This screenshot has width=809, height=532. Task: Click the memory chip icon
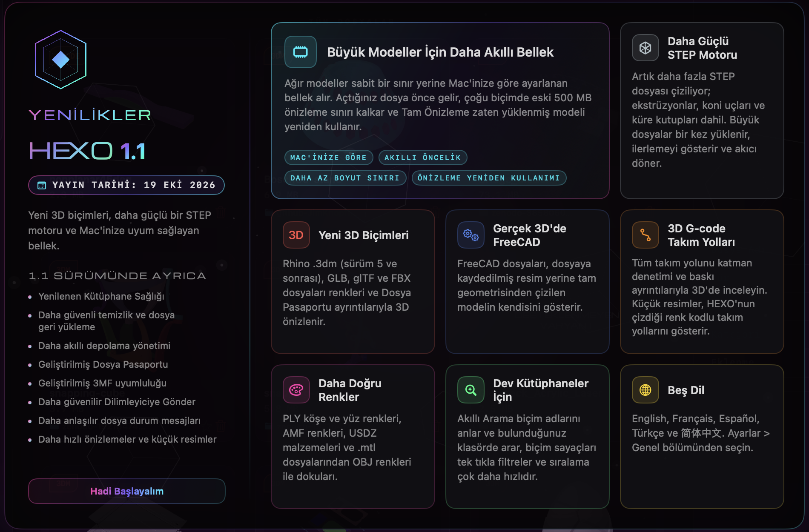point(301,52)
